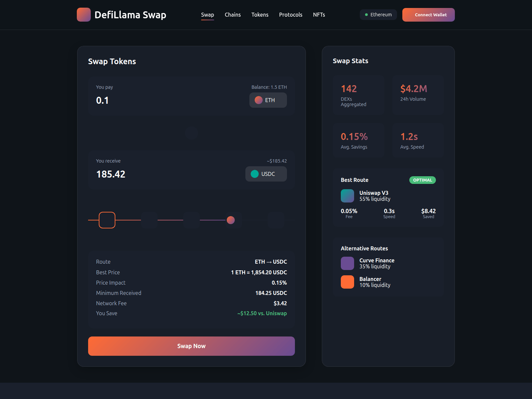
Task: Click the gradient dot route node
Action: 231,220
